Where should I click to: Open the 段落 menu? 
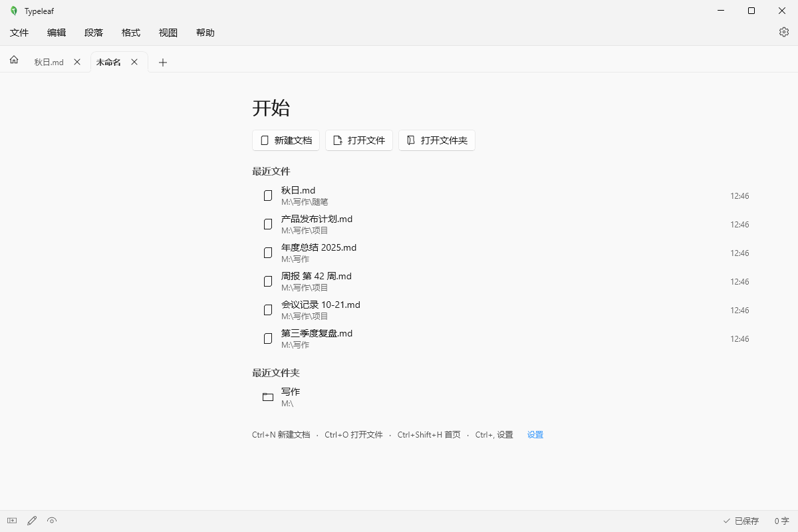click(94, 33)
